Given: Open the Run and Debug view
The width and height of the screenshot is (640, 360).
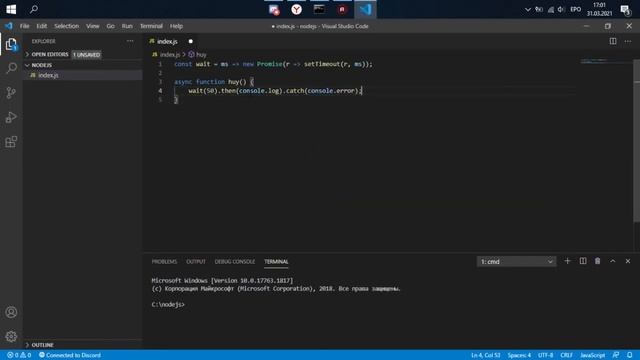Looking at the screenshot, I should 11,118.
